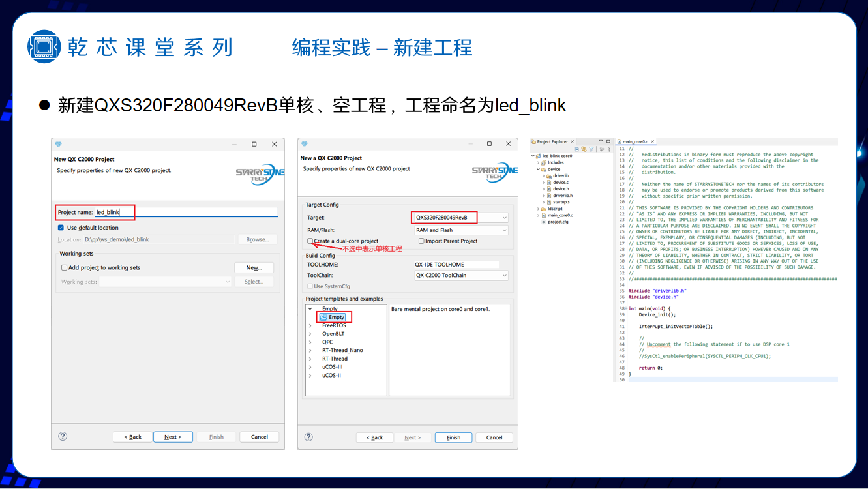Viewport: 868px width, 489px height.
Task: Click Finish in the second wizard dialog
Action: click(x=454, y=437)
